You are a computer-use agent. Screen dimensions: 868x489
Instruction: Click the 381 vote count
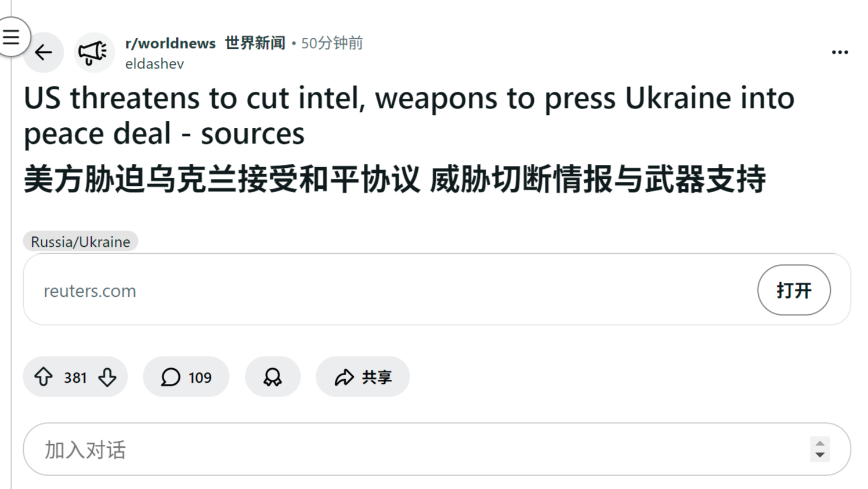pyautogui.click(x=75, y=377)
